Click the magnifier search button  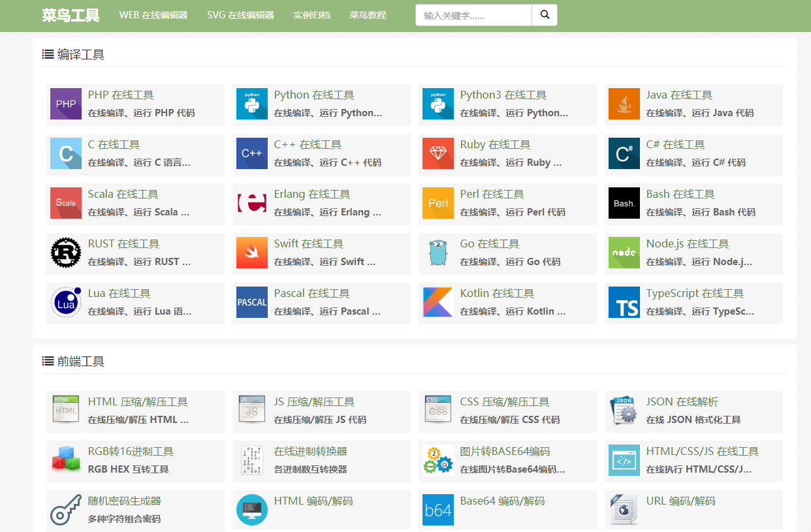click(x=545, y=15)
